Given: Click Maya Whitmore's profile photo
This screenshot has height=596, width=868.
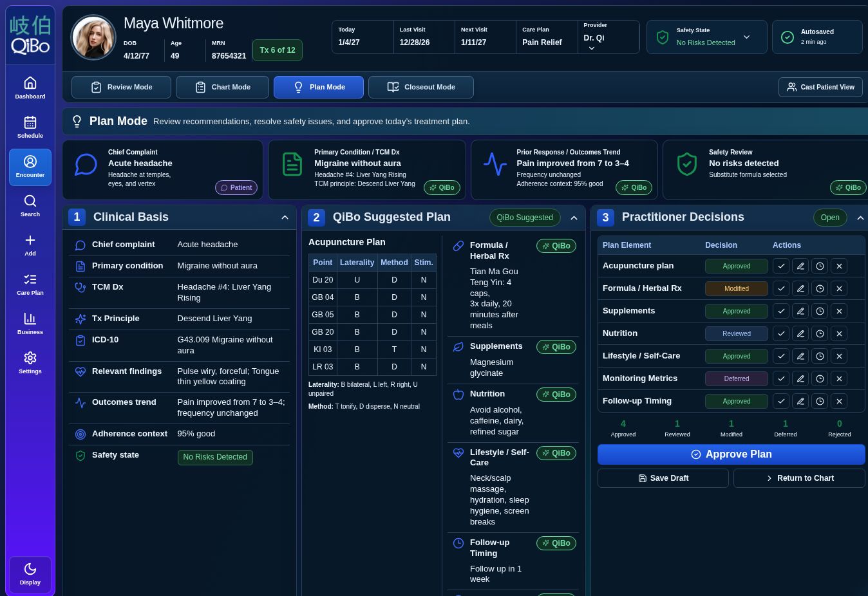Looking at the screenshot, I should (93, 37).
